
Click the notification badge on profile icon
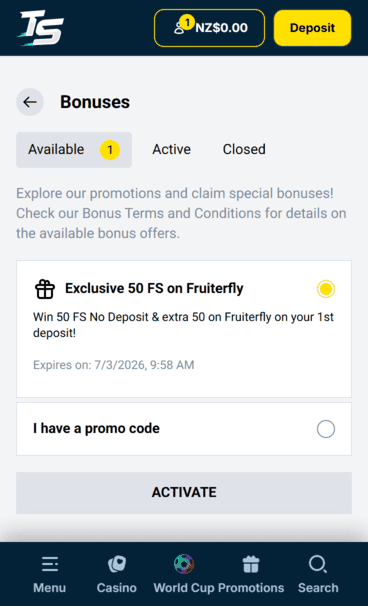187,22
